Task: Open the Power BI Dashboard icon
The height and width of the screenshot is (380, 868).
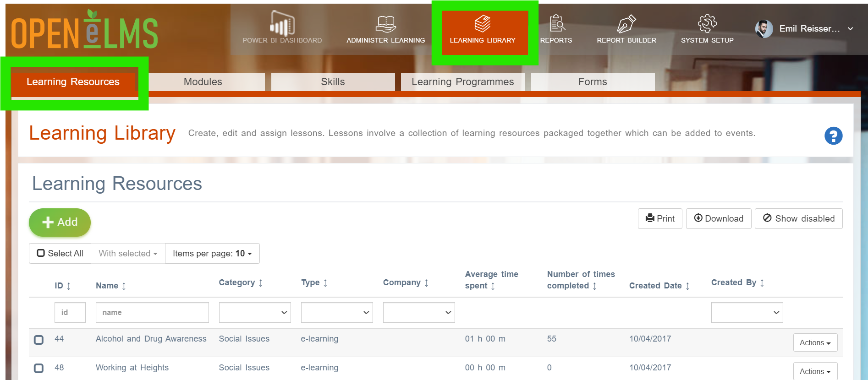Action: click(x=282, y=23)
